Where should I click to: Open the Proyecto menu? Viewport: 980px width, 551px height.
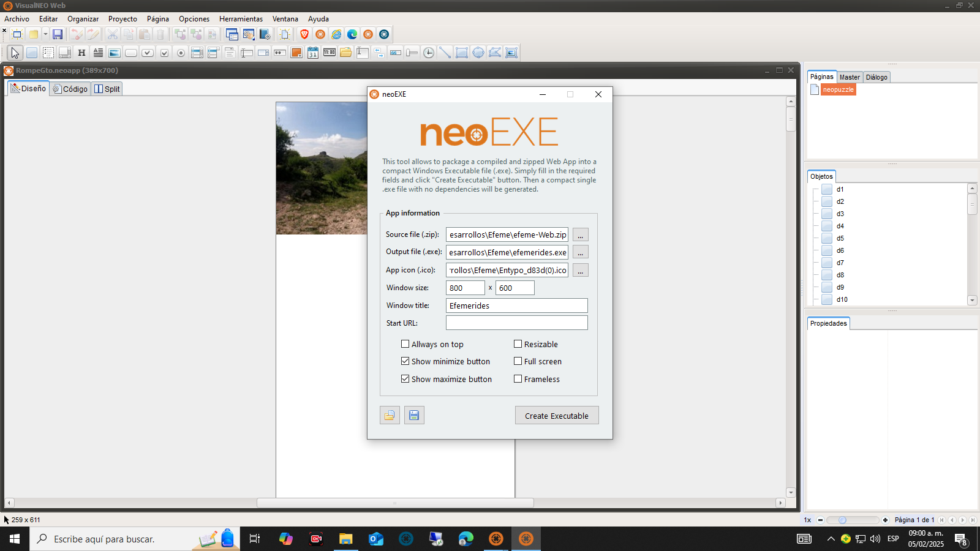[123, 19]
